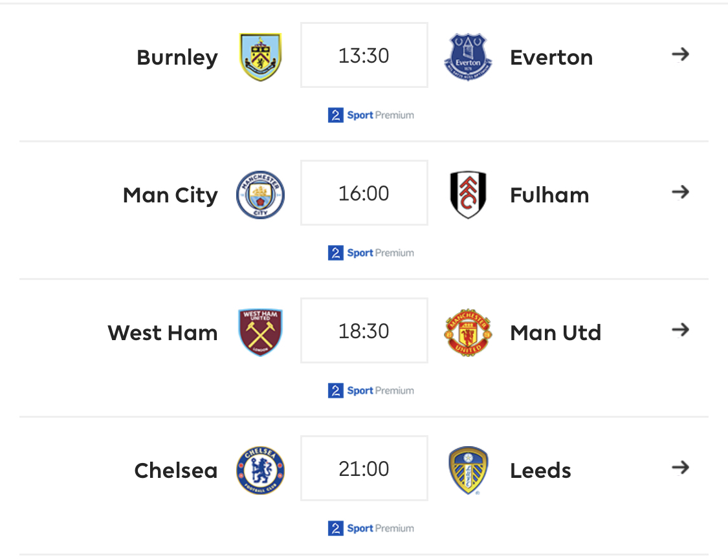Open Burnley vs Everton match arrow
The width and height of the screenshot is (728, 560).
click(681, 54)
